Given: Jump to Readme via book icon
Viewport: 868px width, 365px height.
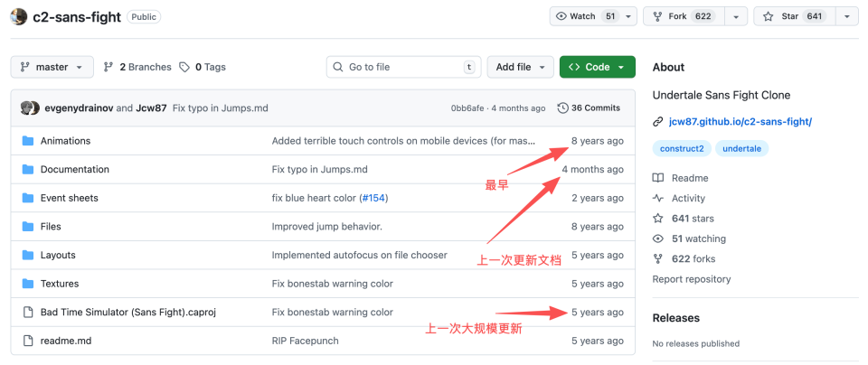Looking at the screenshot, I should [x=658, y=178].
